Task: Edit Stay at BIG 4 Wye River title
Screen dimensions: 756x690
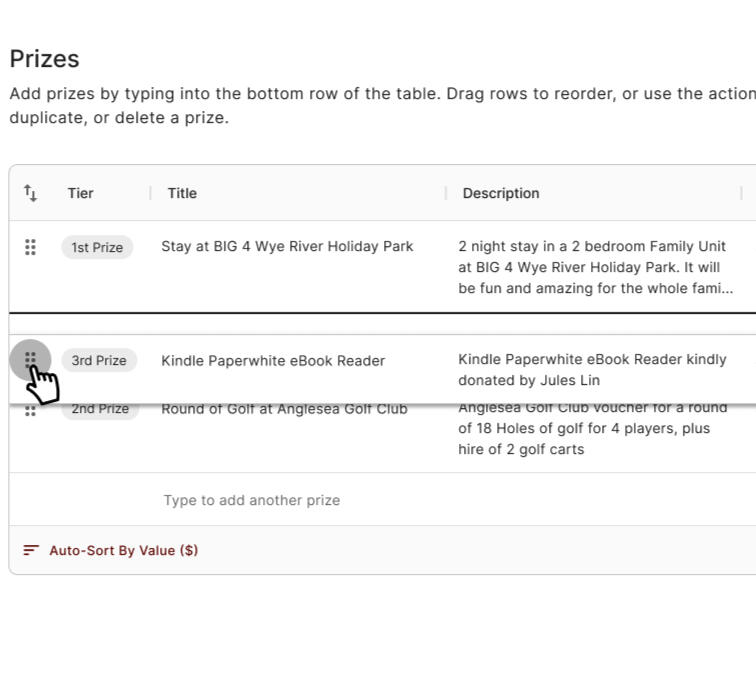Action: coord(287,246)
